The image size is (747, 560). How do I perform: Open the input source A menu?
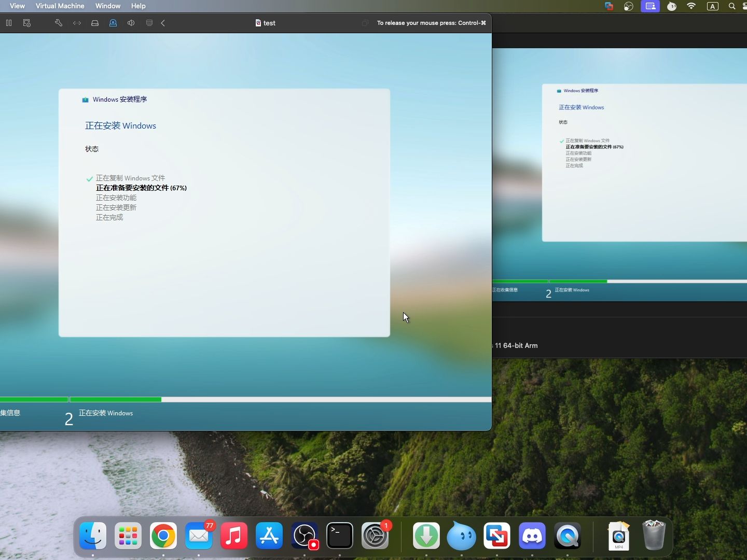[x=713, y=6]
